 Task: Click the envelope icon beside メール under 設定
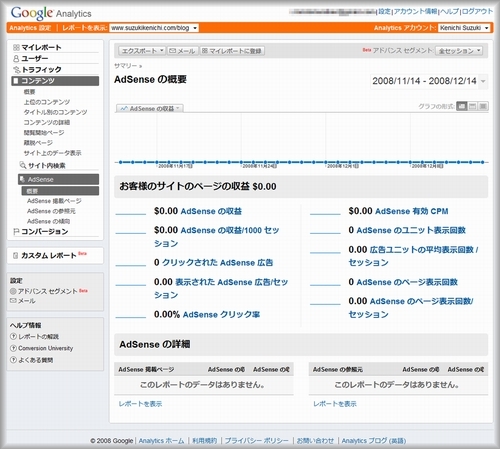click(13, 301)
